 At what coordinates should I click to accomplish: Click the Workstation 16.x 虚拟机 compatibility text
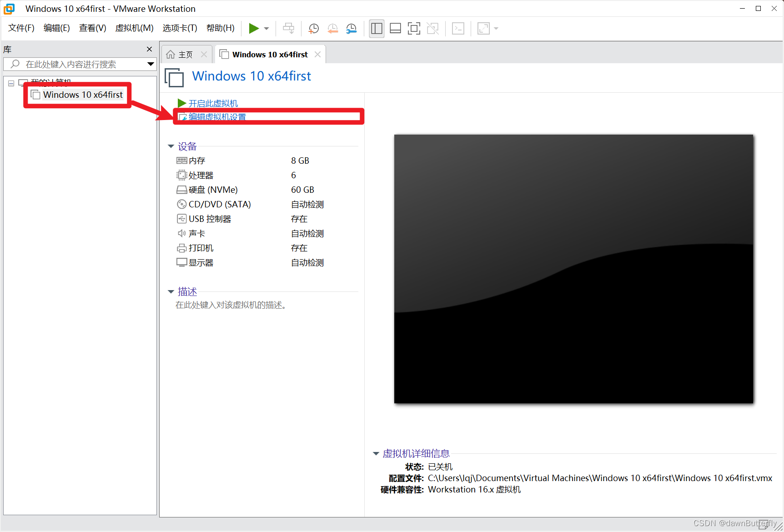pyautogui.click(x=474, y=489)
